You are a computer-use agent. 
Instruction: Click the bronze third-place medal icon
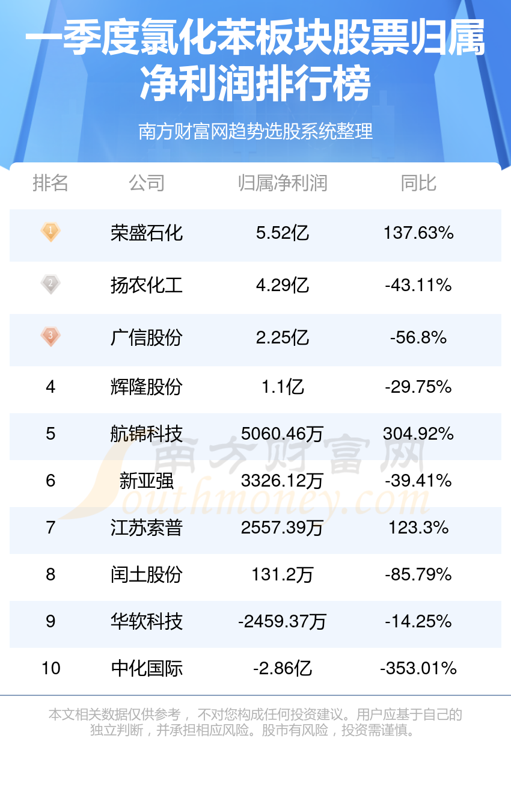(x=50, y=336)
